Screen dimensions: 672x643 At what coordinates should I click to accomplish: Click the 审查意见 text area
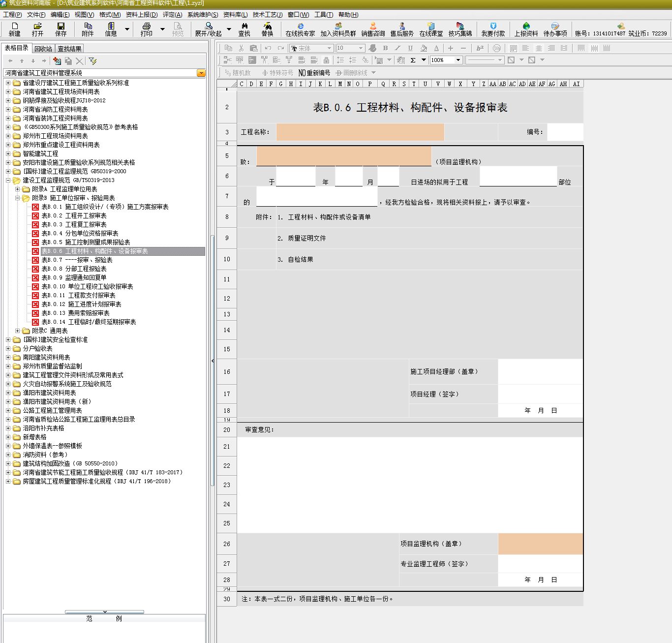click(410, 485)
